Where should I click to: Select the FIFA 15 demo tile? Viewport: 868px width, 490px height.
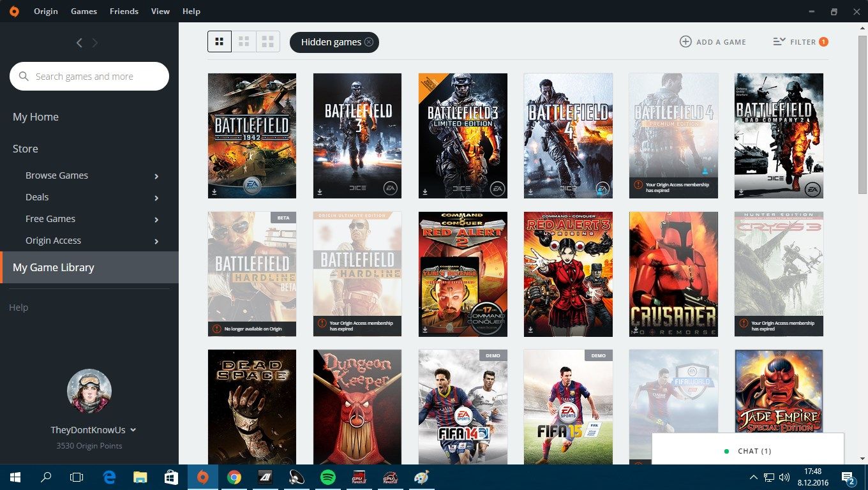click(x=568, y=406)
